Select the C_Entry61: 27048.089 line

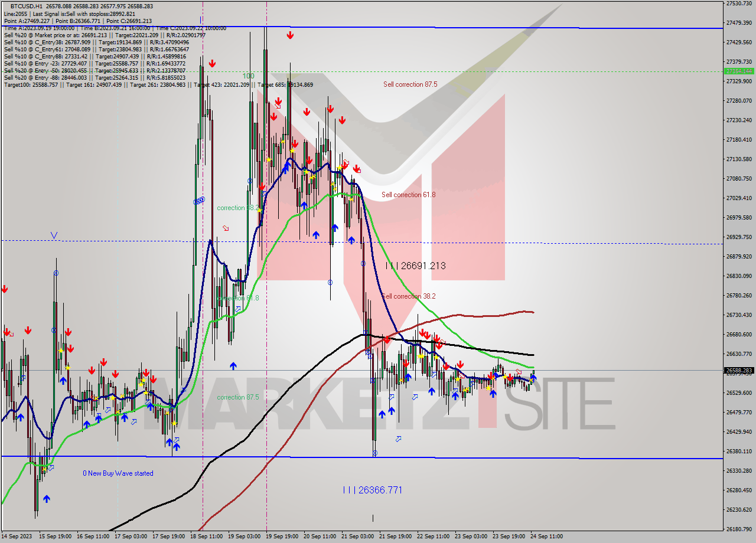[x=96, y=50]
